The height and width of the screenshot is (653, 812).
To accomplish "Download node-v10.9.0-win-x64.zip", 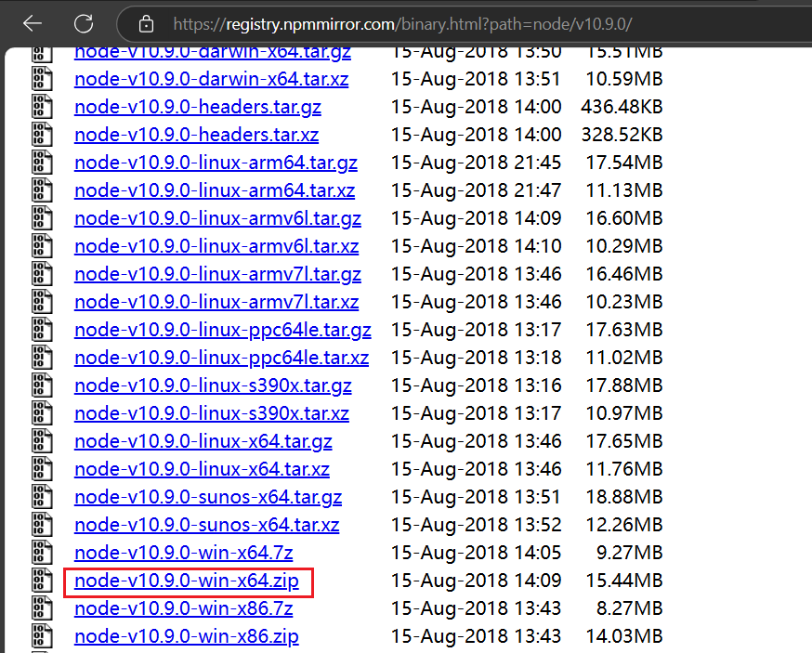I will coord(187,581).
